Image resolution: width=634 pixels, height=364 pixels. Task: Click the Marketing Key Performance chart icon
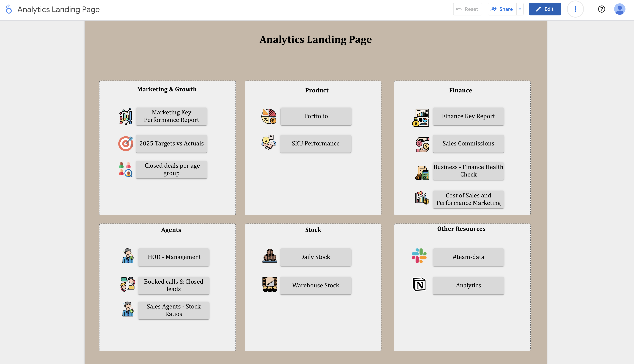[x=126, y=116]
